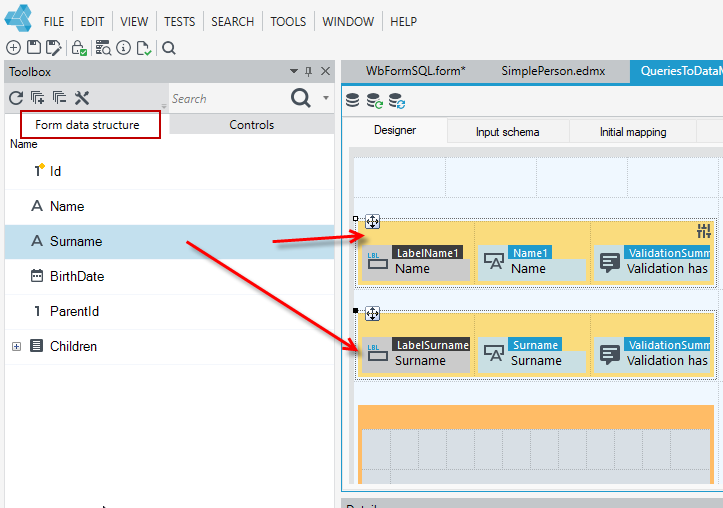Refresh the Toolbox with the circular arrow icon
Viewport: 723px width, 508px height.
(16, 98)
